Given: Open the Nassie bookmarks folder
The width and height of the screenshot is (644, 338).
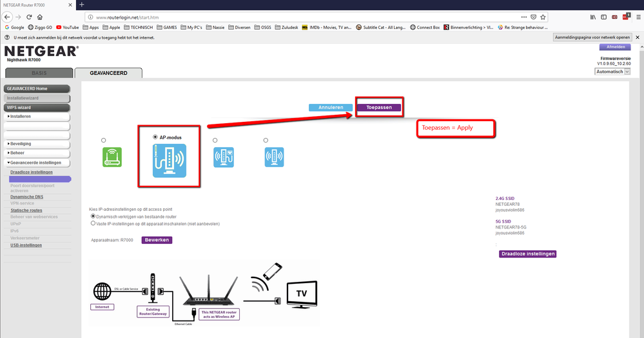Looking at the screenshot, I should 215,28.
